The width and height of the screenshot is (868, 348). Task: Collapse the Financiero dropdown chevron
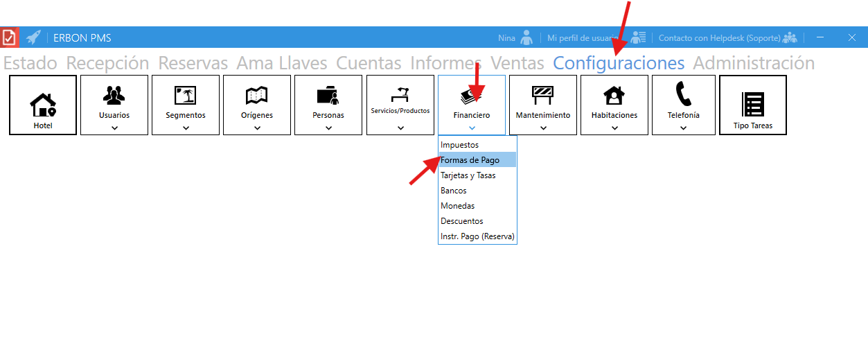tap(471, 128)
